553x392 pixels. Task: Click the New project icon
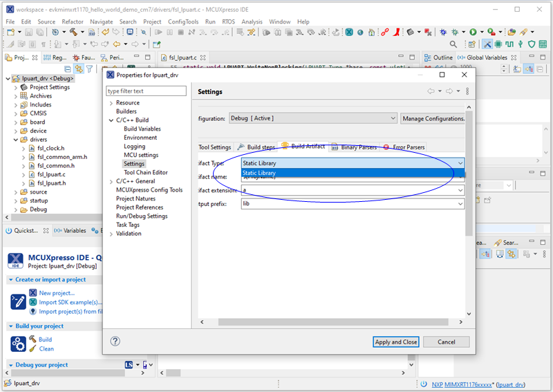point(32,292)
